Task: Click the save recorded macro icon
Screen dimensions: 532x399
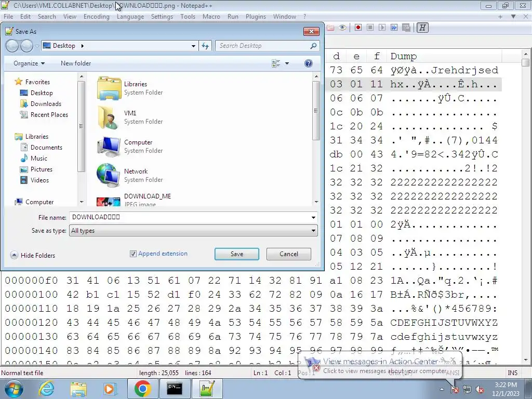Action: click(406, 28)
